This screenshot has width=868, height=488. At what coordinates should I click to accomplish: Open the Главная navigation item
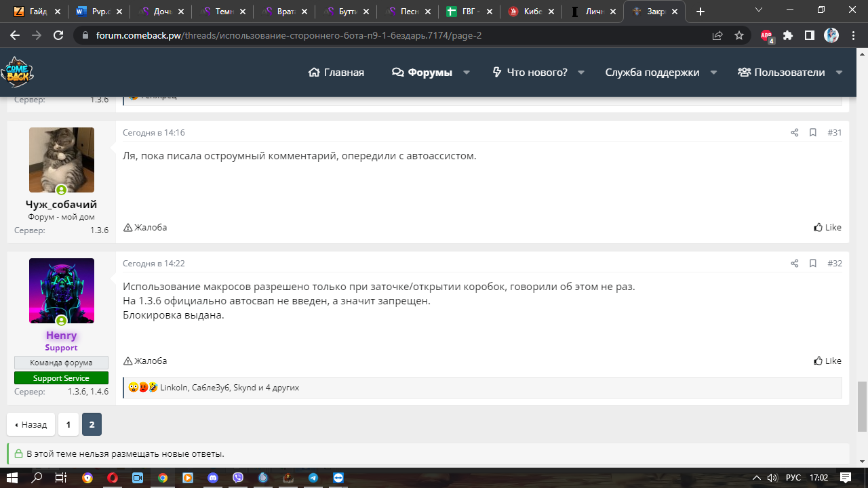click(336, 73)
